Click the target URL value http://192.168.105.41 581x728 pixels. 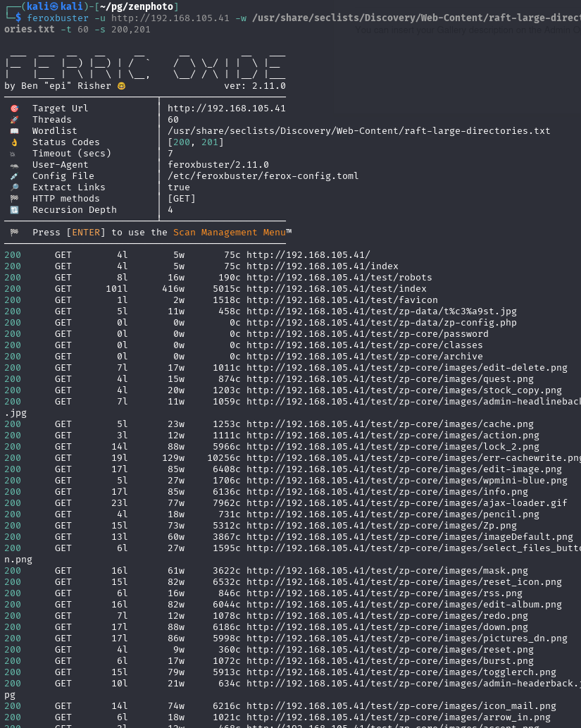click(227, 109)
